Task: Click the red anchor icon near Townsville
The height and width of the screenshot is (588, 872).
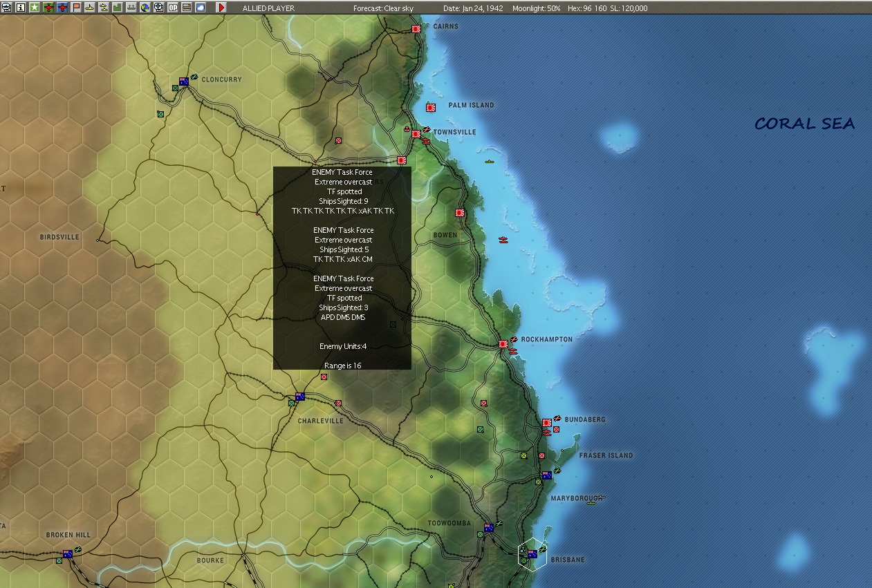Action: (407, 129)
